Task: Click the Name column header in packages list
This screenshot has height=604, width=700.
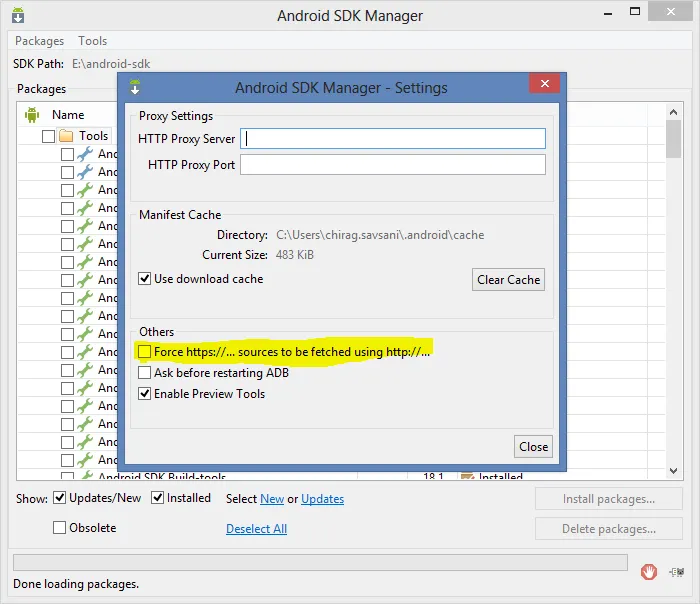Action: 68,115
